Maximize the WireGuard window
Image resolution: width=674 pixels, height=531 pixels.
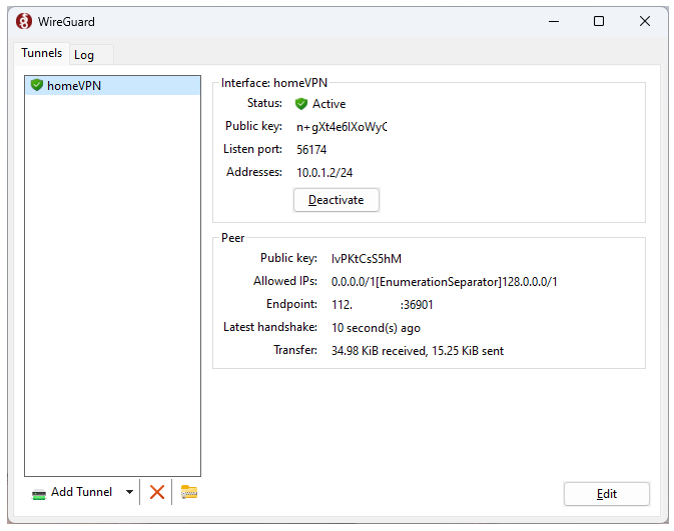(599, 21)
